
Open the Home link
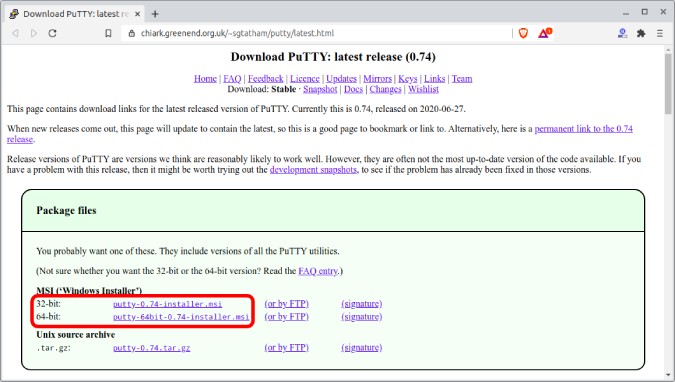(205, 79)
